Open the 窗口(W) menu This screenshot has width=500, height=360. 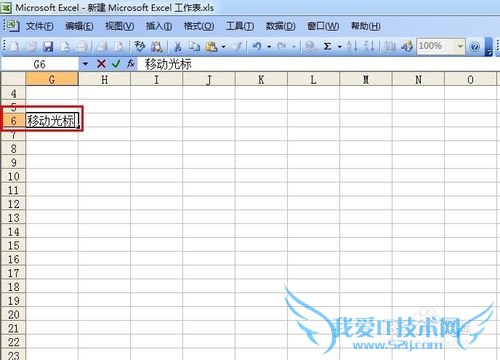point(323,26)
